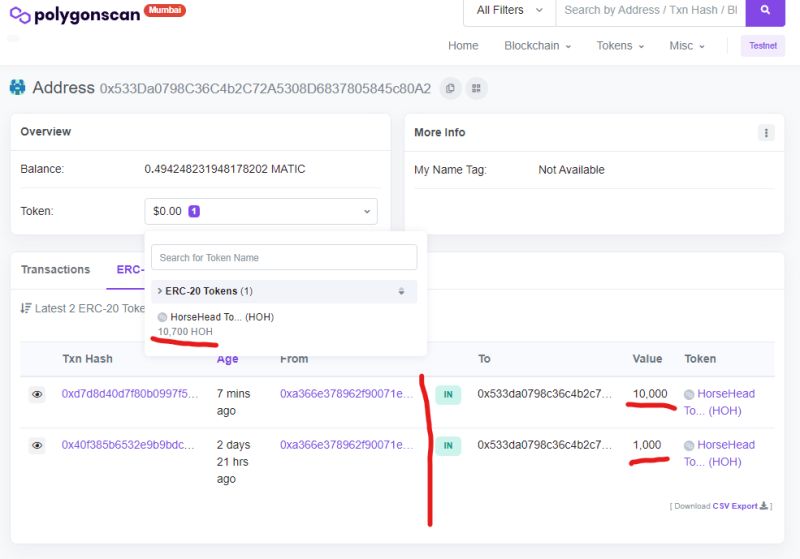Click the polygonscan logo
The image size is (800, 559).
tap(75, 15)
